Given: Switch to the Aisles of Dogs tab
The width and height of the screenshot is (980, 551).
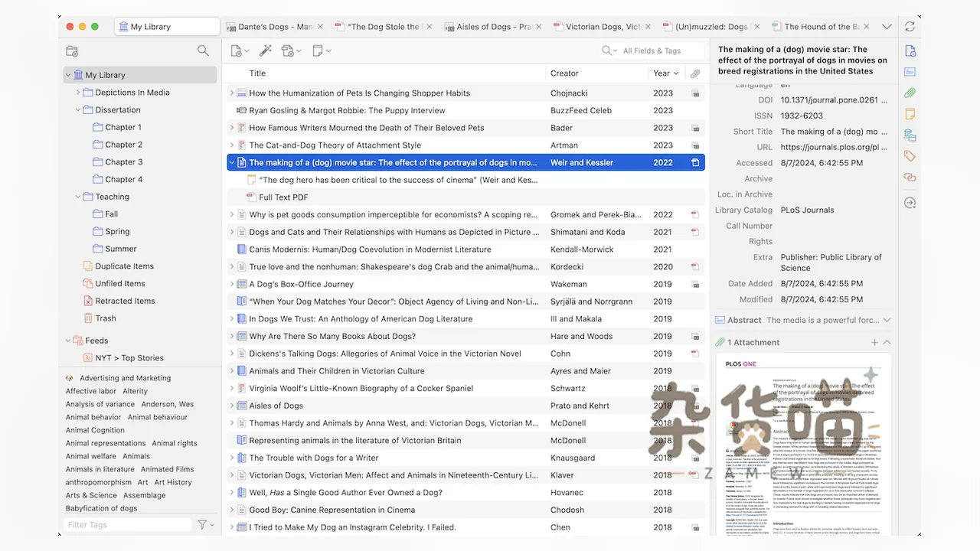Looking at the screenshot, I should click(494, 27).
